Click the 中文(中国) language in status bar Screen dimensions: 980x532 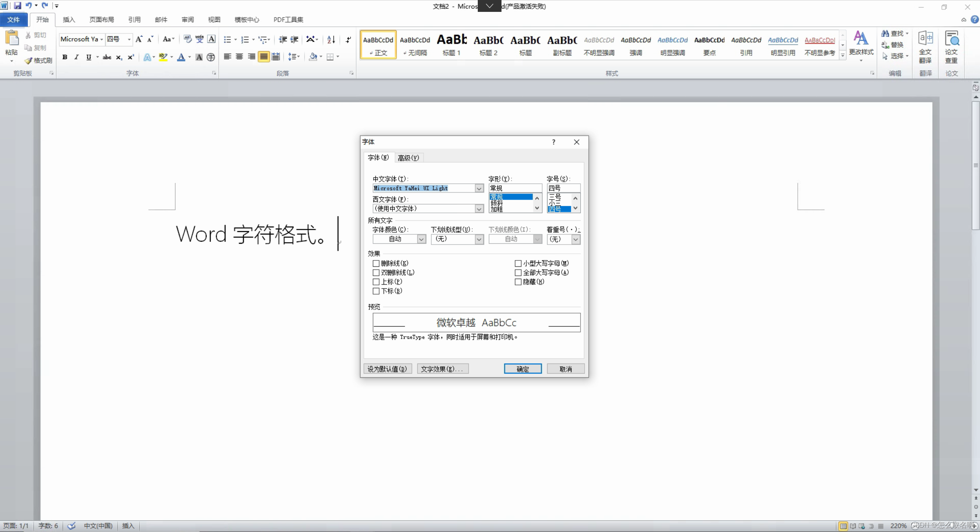98,526
